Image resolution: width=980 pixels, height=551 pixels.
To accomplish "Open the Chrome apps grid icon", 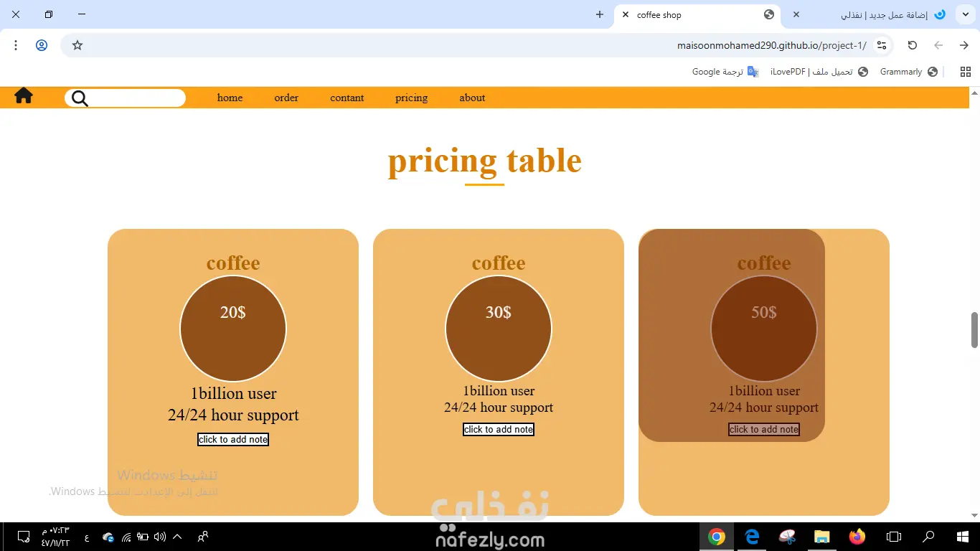I will [966, 72].
